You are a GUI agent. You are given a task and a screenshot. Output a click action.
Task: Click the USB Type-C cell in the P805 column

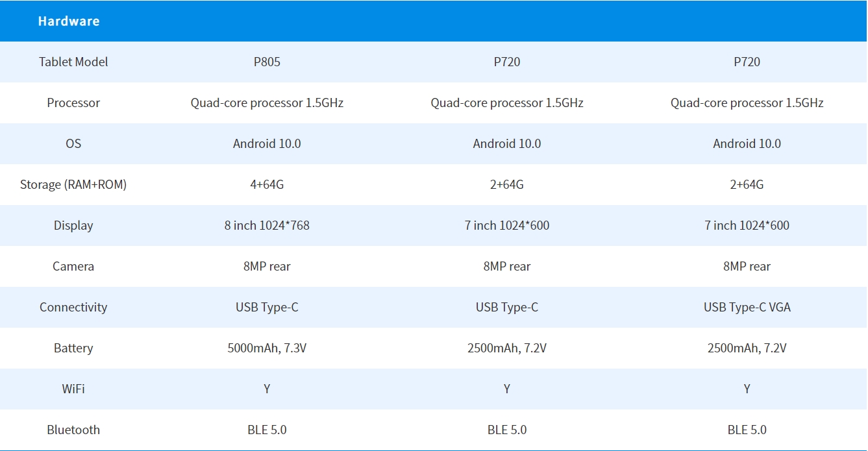[267, 307]
